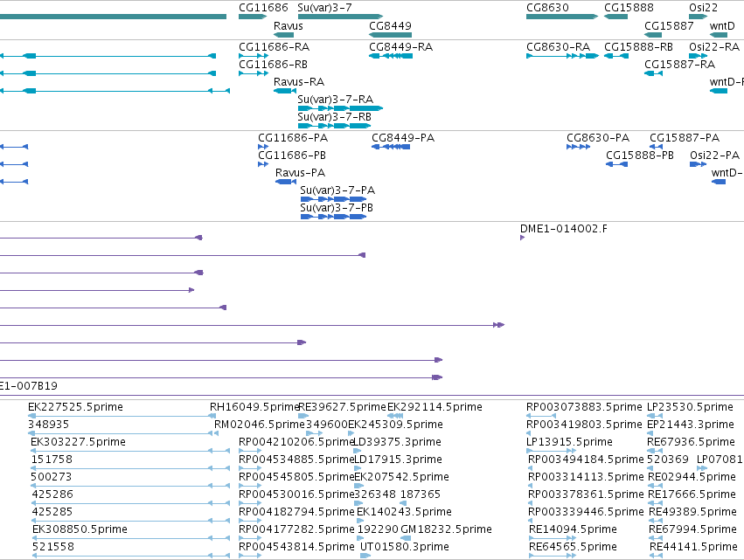Screen dimensions: 744x560
Task: Select the CG8630-RA transcript label
Action: (558, 47)
